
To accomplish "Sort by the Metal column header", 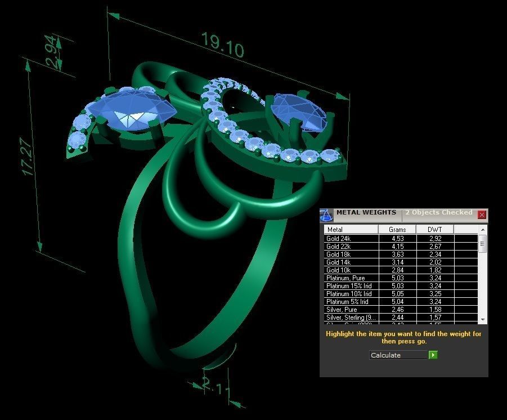I will point(351,229).
